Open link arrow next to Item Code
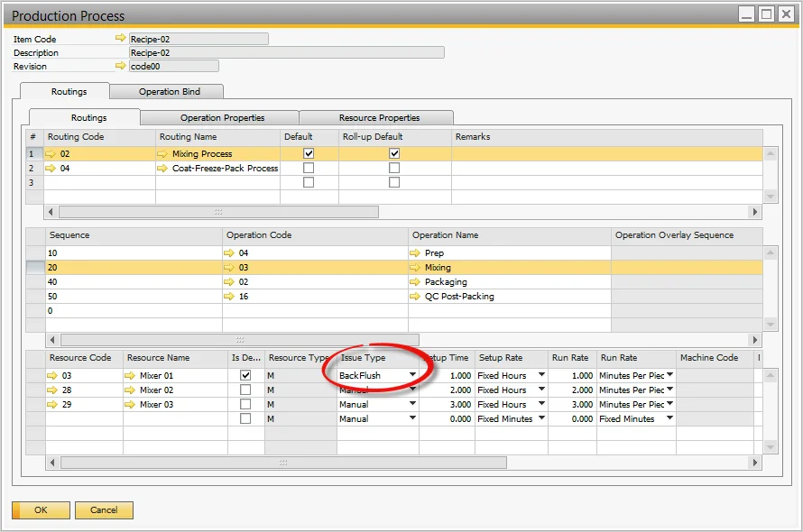Image resolution: width=803 pixels, height=532 pixels. (x=120, y=38)
